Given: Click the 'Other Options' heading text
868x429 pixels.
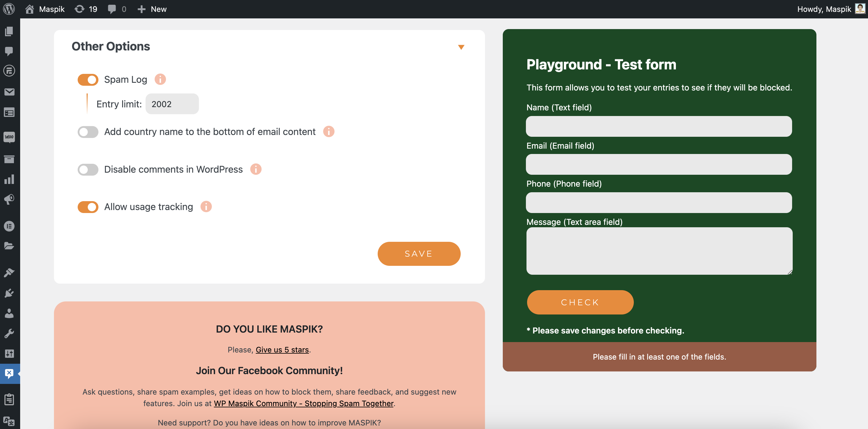Looking at the screenshot, I should pyautogui.click(x=111, y=47).
